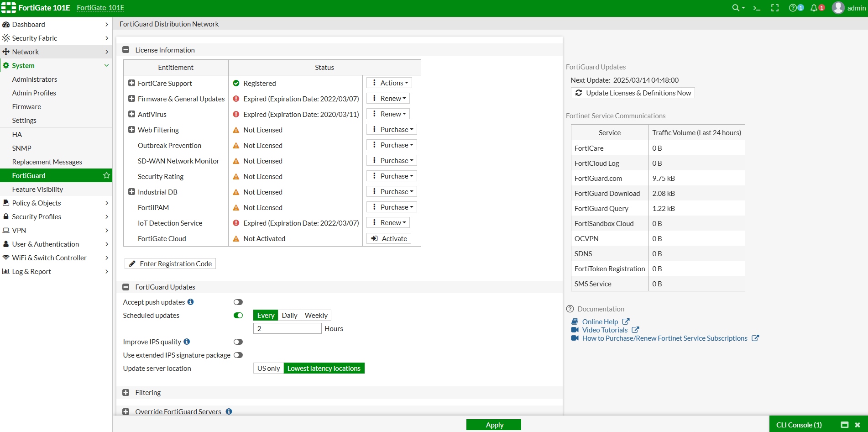
Task: Select the Every schedule option
Action: [x=266, y=315]
